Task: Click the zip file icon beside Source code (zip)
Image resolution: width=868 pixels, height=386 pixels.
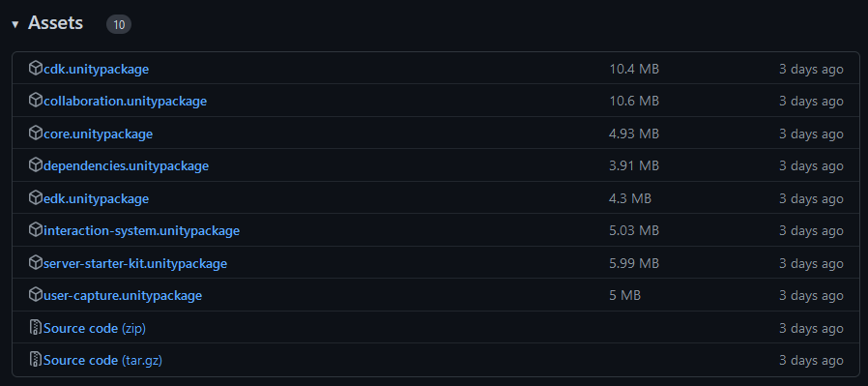Action: click(x=36, y=327)
